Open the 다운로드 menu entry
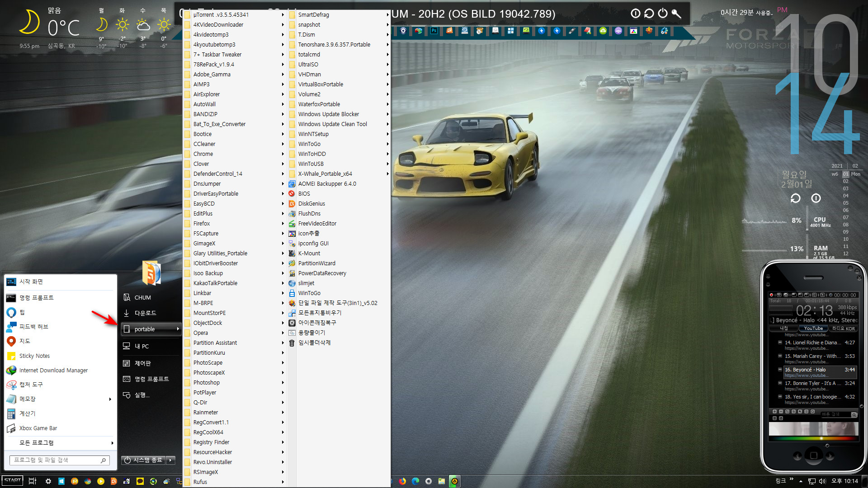This screenshot has height=488, width=868. pyautogui.click(x=151, y=313)
